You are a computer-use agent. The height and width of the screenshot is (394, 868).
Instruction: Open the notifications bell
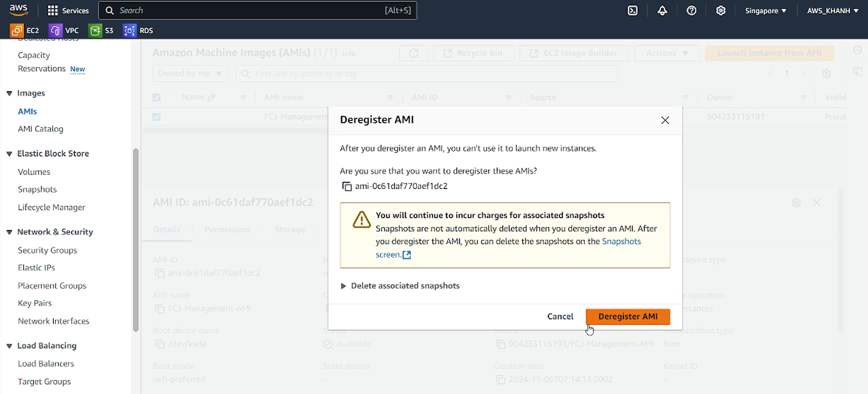click(662, 10)
